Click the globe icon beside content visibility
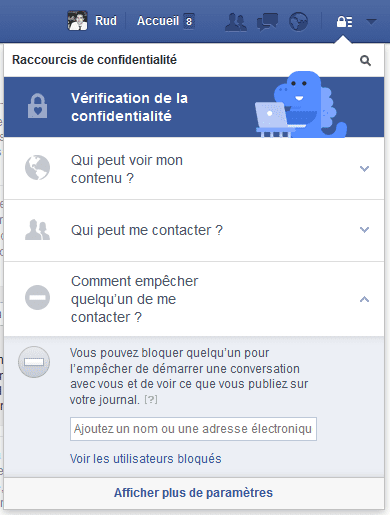This screenshot has width=390, height=515. 37,168
